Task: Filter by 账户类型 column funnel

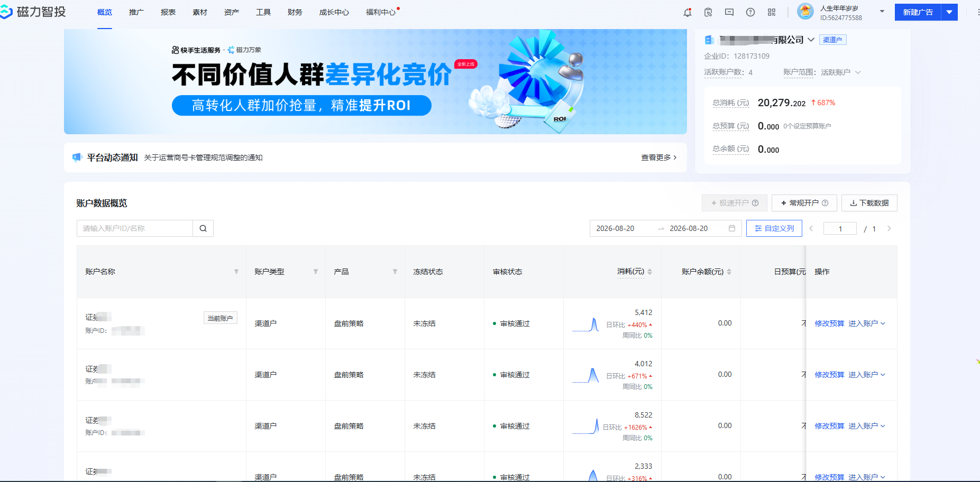Action: 316,272
